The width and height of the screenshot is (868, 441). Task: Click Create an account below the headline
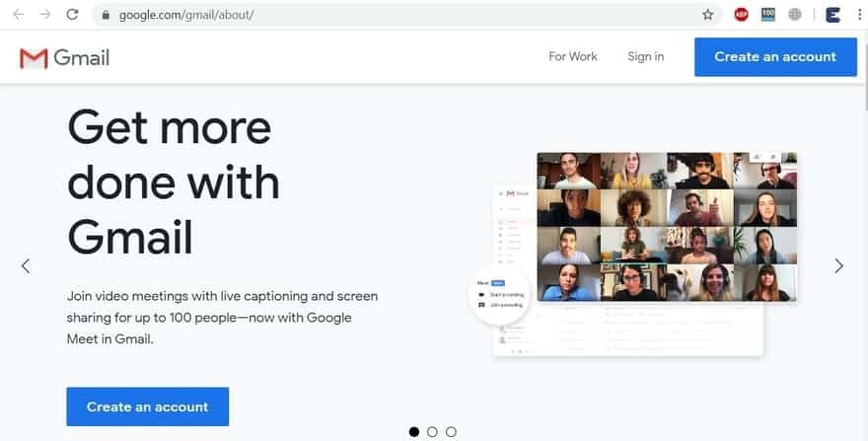pyautogui.click(x=147, y=406)
